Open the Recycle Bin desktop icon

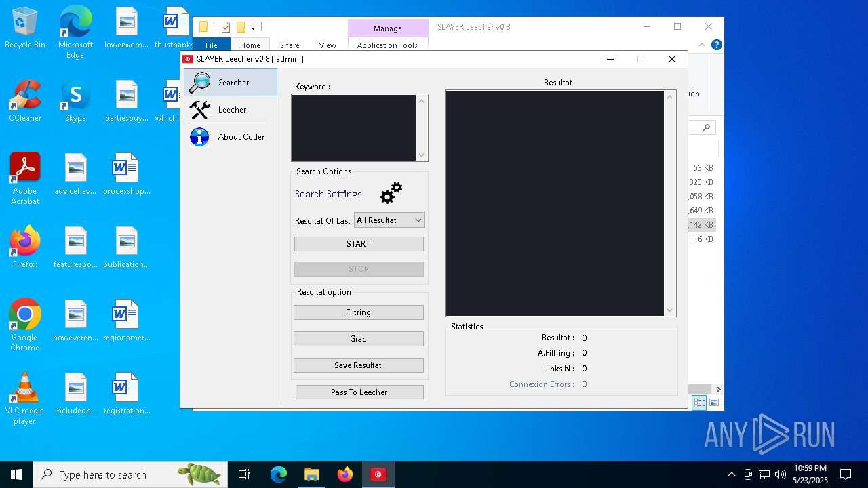coord(25,28)
